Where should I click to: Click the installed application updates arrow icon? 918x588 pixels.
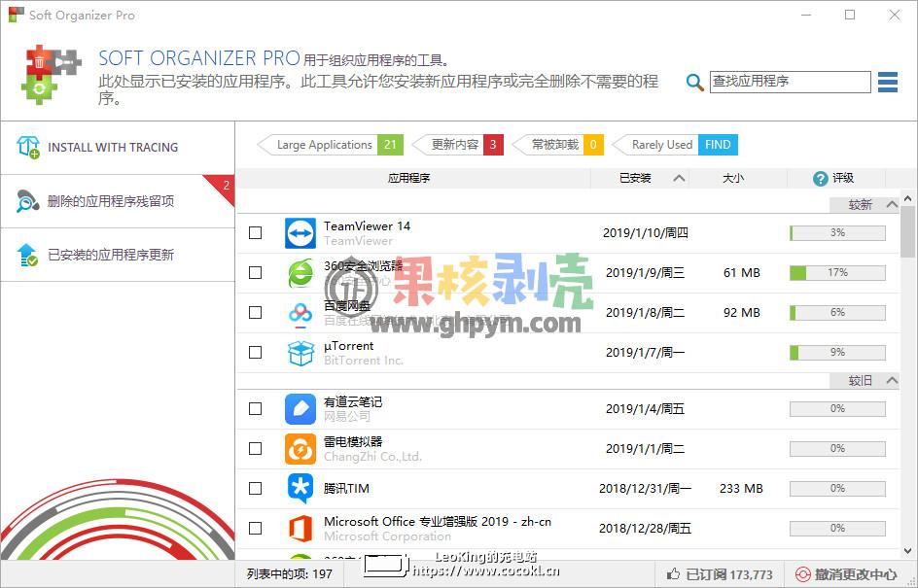(x=27, y=255)
